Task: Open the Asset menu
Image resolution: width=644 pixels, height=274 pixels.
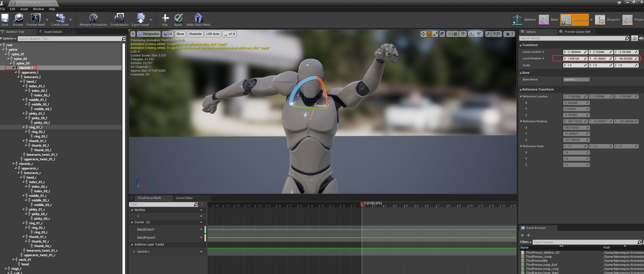Action: tap(24, 9)
